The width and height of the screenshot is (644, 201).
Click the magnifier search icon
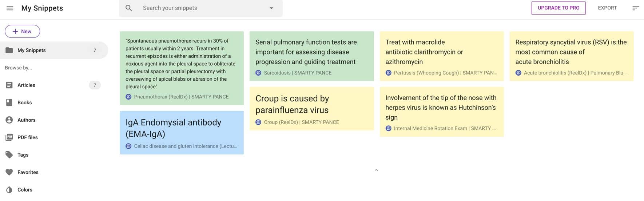click(129, 8)
